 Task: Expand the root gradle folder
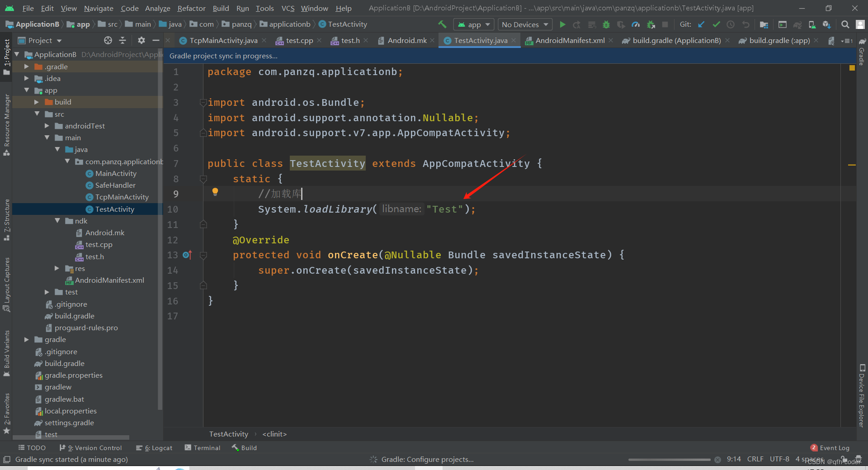26,339
